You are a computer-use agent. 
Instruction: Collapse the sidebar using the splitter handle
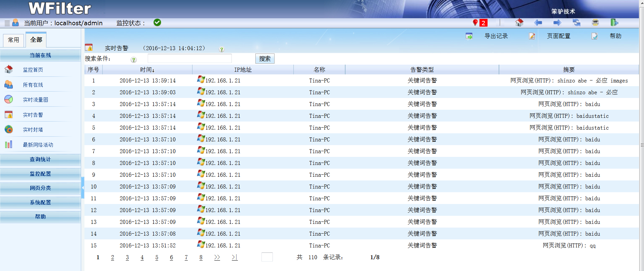[x=83, y=188]
